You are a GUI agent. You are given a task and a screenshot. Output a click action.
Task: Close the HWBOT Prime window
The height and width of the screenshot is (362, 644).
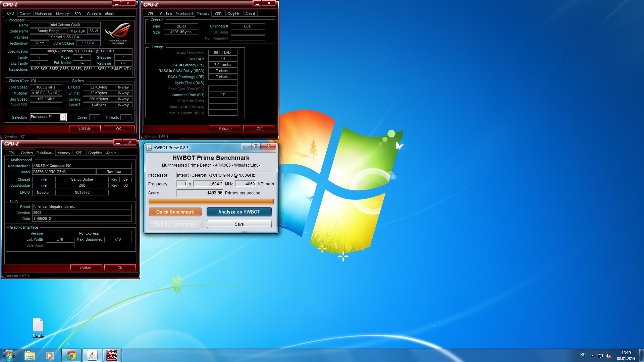click(x=268, y=146)
